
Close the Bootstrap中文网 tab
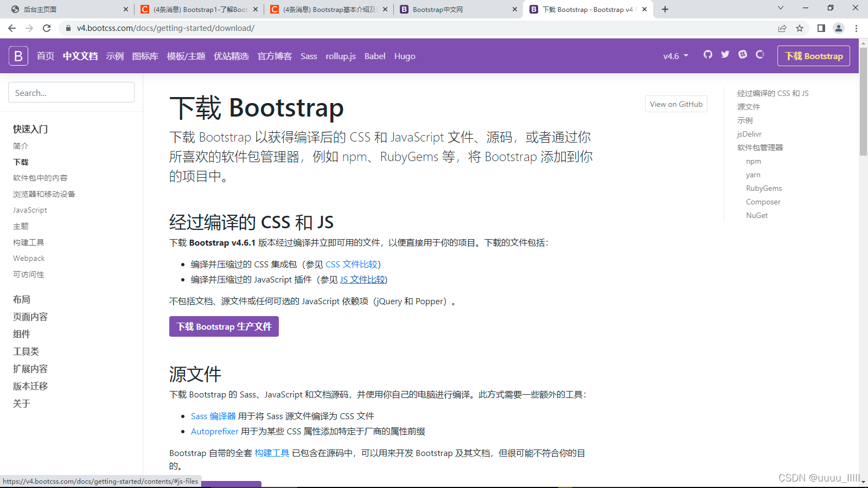point(515,9)
